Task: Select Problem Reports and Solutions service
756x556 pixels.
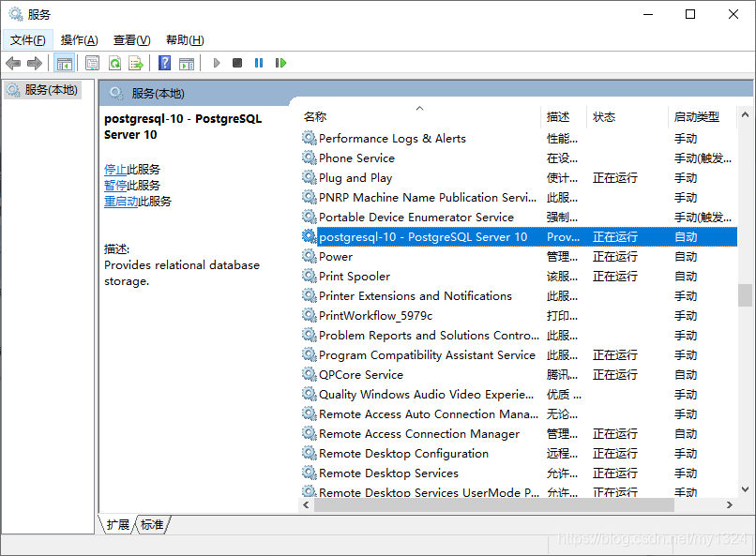Action: (429, 336)
